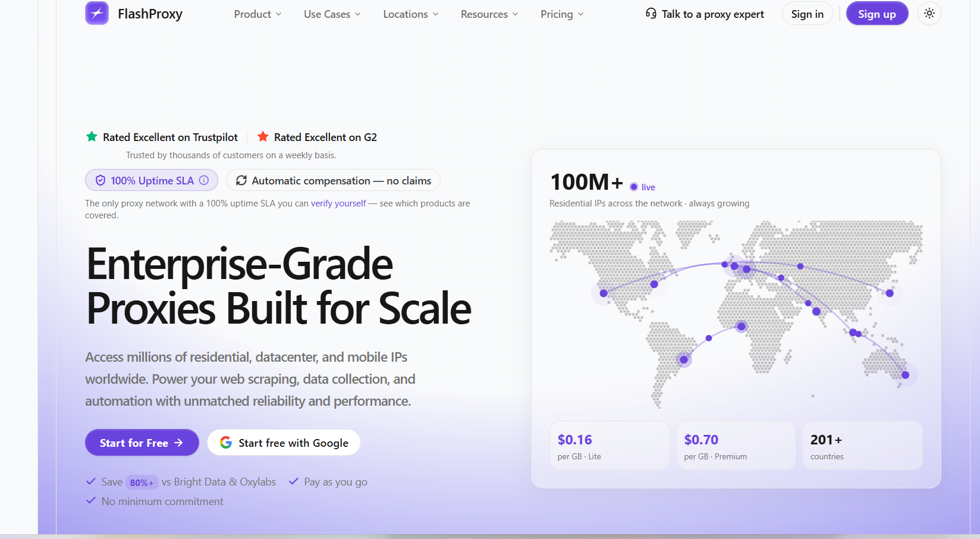Click the refresh icon in Automatic compensation badge
Viewport: 980px width, 539px height.
241,180
